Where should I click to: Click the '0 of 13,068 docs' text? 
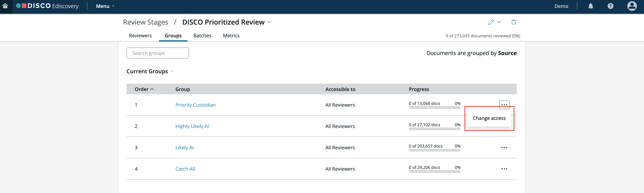coord(425,104)
